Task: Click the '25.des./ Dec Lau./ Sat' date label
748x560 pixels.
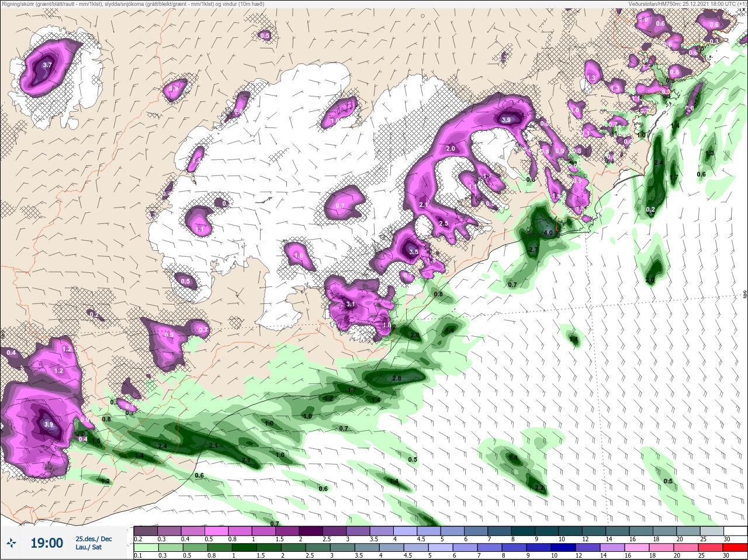Action: pyautogui.click(x=93, y=543)
